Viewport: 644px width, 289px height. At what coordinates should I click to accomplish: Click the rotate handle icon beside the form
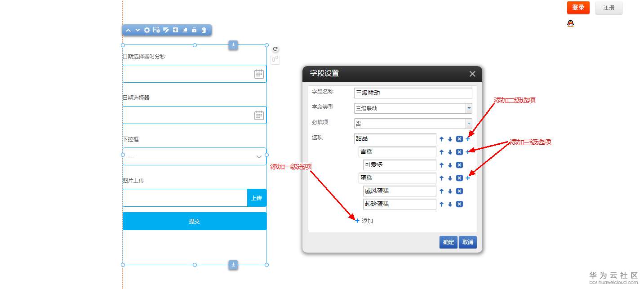tap(275, 49)
